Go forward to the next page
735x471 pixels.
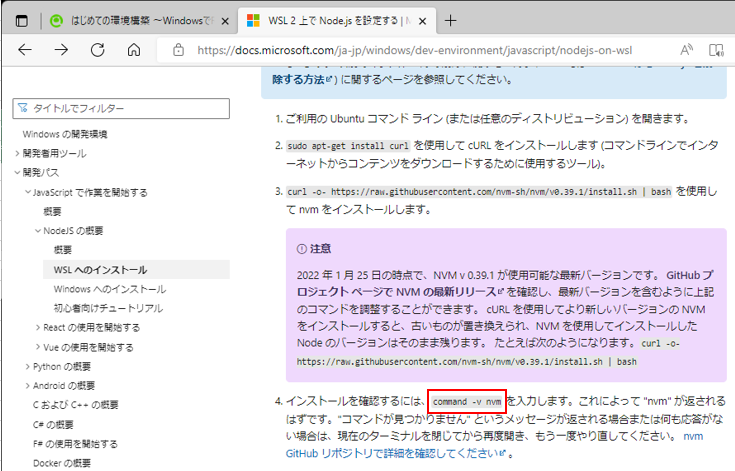pos(61,50)
